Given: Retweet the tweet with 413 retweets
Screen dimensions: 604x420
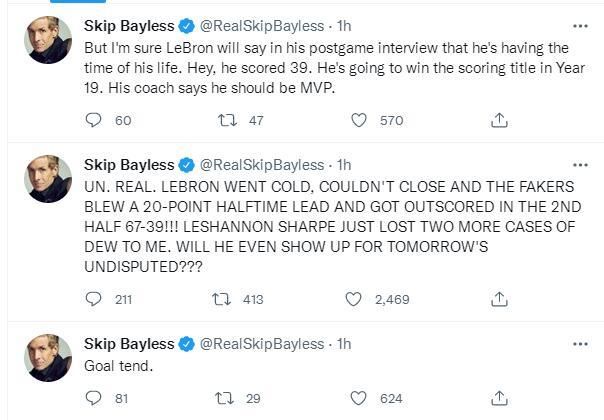Looking at the screenshot, I should pos(227,298).
